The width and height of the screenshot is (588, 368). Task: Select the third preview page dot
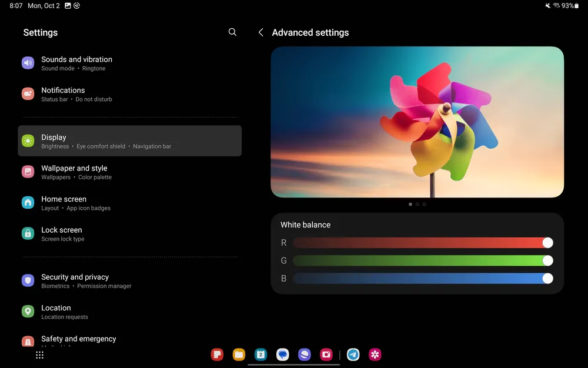425,204
